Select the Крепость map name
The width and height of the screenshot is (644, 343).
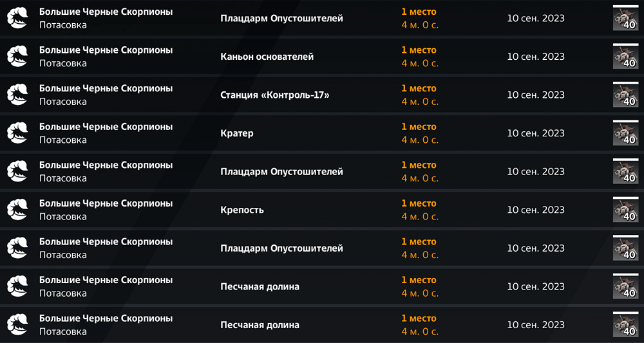click(242, 210)
